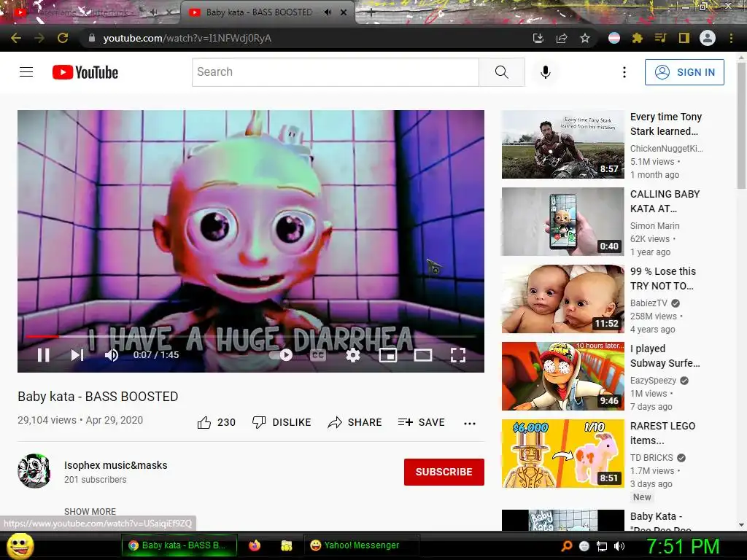The height and width of the screenshot is (560, 747).
Task: Seek along the red video progress bar
Action: [x=251, y=336]
